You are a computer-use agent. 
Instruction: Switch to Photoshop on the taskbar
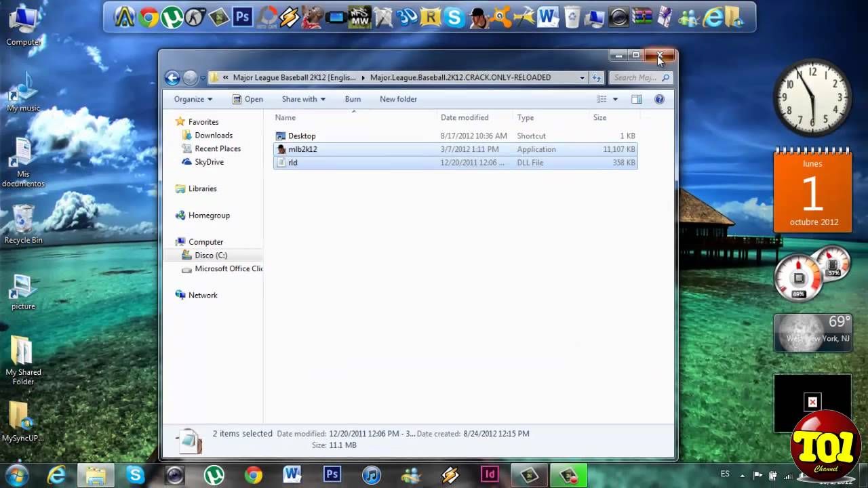(x=332, y=475)
